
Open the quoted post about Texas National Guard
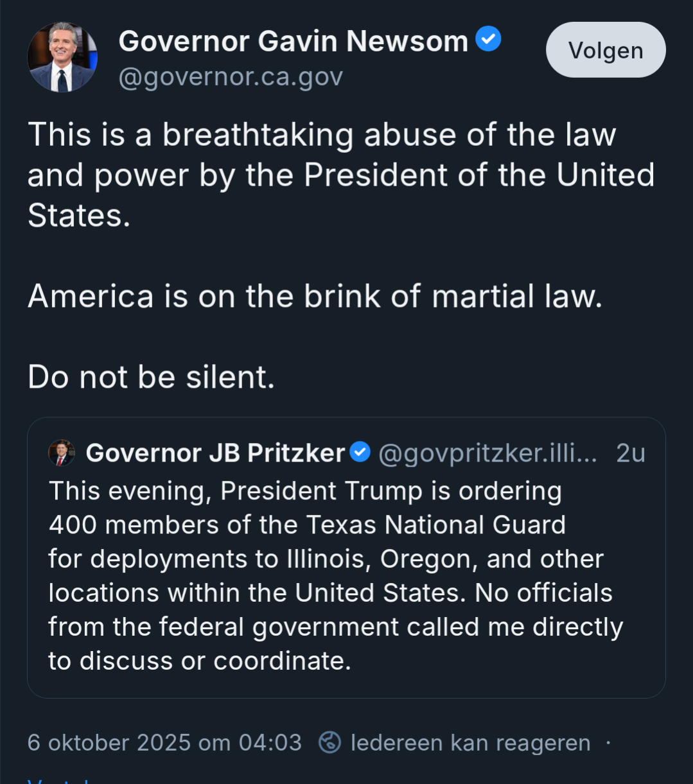pyautogui.click(x=346, y=575)
